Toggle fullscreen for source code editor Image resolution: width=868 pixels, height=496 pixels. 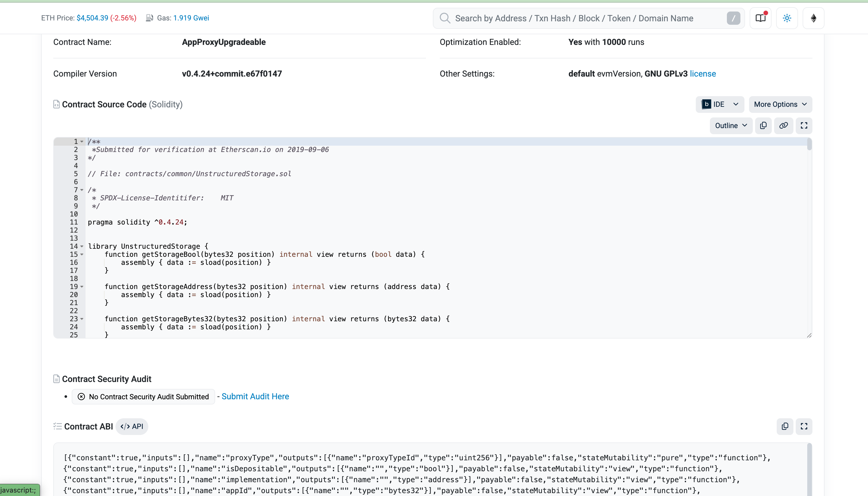point(803,125)
